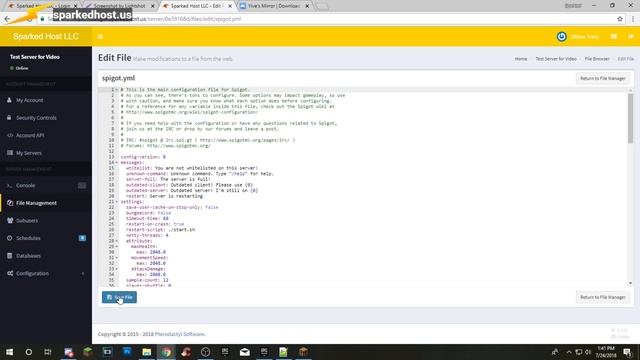Switch to Yive's Mirror browser tab
This screenshot has height=360, width=640.
274,6
